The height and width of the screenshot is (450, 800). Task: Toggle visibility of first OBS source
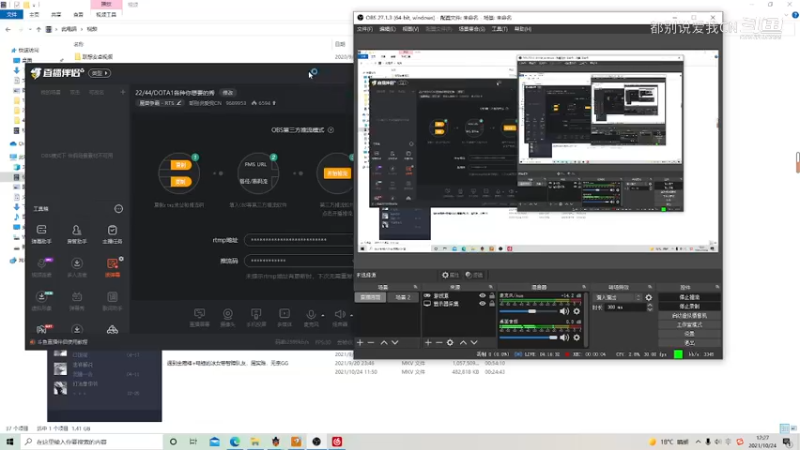click(482, 296)
